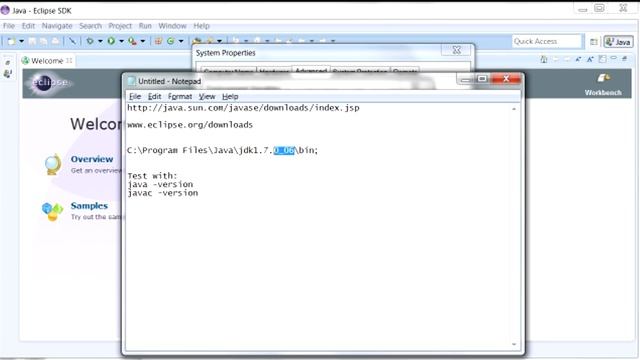Click the Debug bug icon in Eclipse toolbar

90,41
